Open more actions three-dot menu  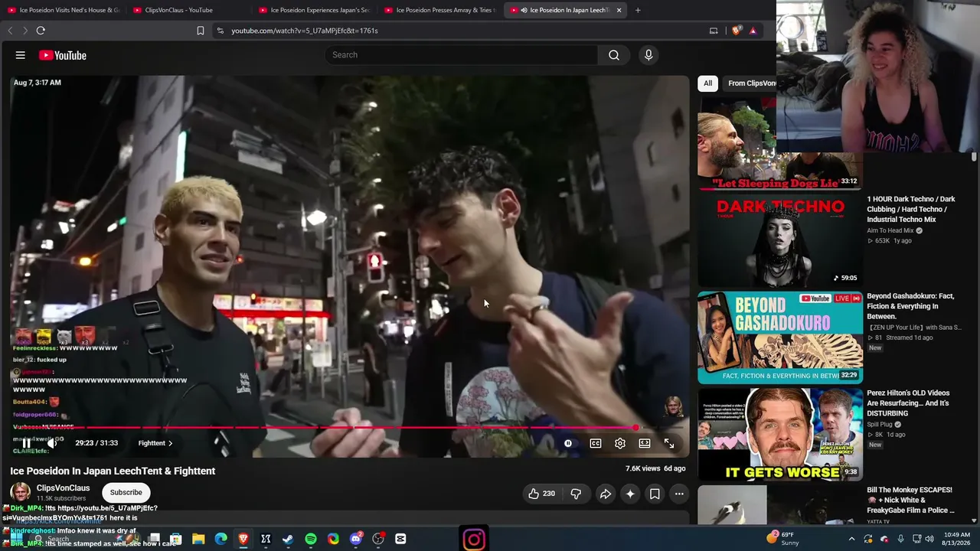click(x=679, y=494)
